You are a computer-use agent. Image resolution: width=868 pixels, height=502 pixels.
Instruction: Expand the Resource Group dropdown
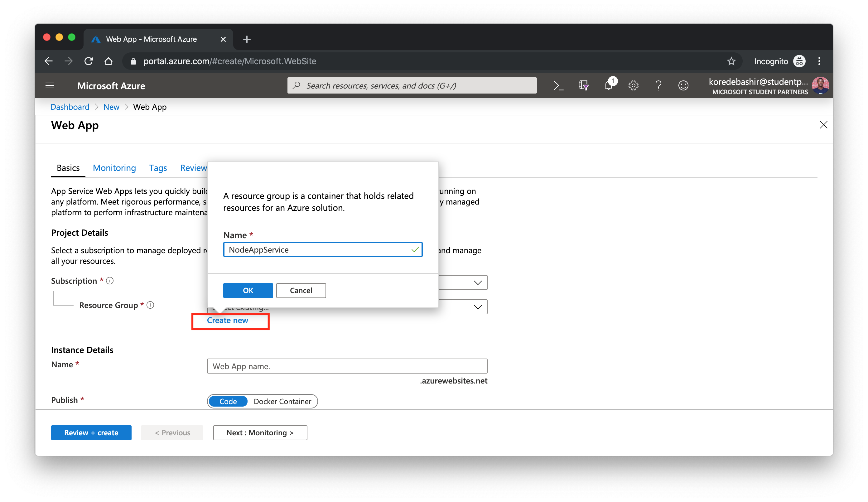pyautogui.click(x=477, y=307)
